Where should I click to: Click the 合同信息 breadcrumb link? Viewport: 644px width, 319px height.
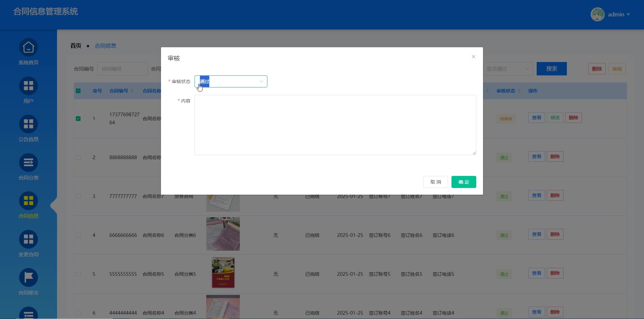106,46
